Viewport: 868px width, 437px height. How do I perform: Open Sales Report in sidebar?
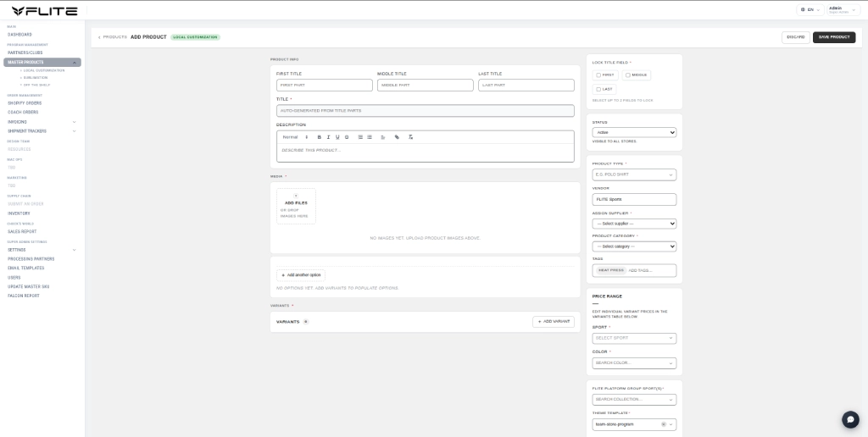(x=22, y=232)
